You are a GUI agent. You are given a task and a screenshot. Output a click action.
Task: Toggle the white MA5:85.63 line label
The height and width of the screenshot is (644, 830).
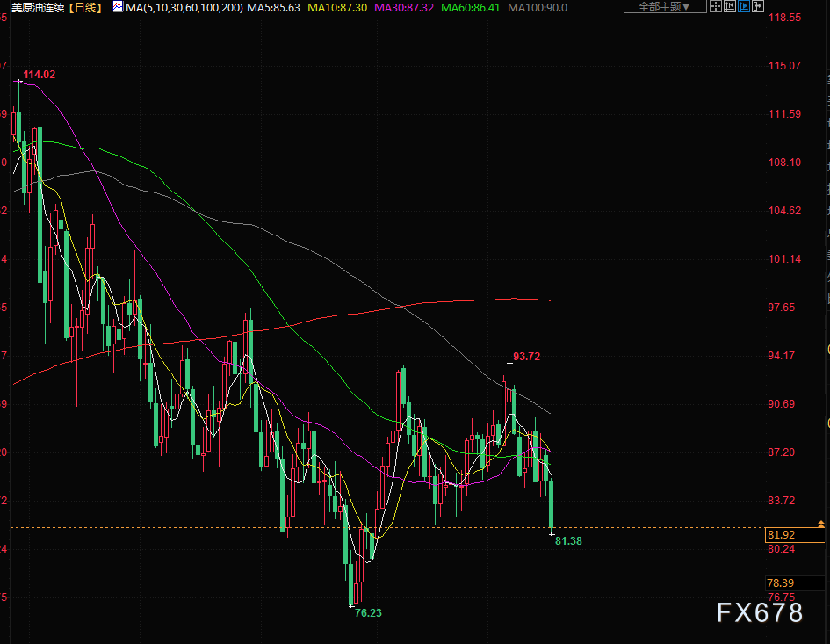click(274, 8)
